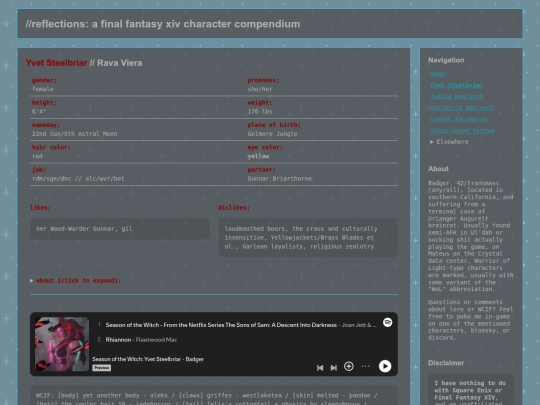The width and height of the screenshot is (540, 405).
Task: Go to the Jadzia Nadjasch page
Action: coord(457,97)
